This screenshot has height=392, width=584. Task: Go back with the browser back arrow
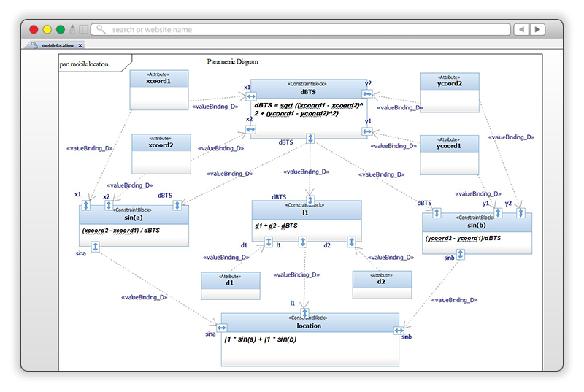coord(521,30)
